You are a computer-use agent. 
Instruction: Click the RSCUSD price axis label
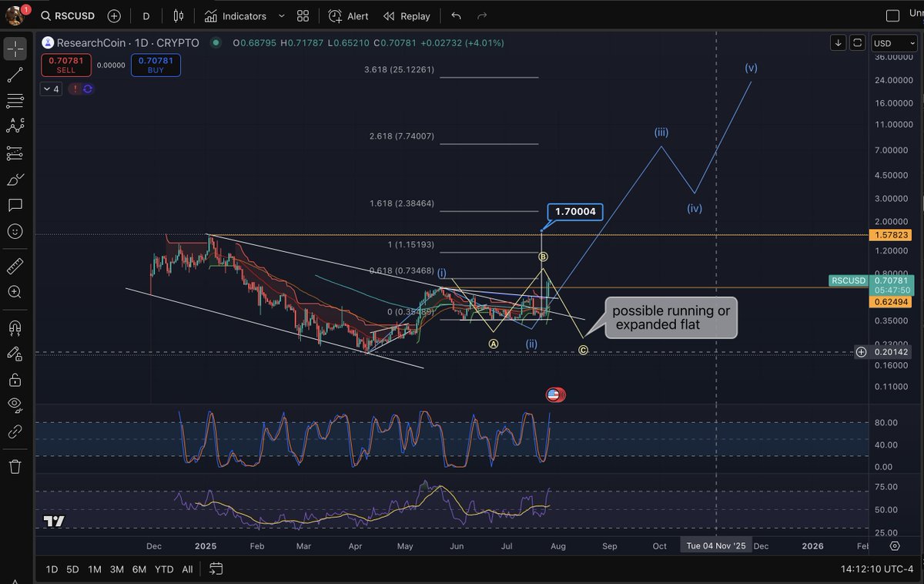(x=848, y=280)
